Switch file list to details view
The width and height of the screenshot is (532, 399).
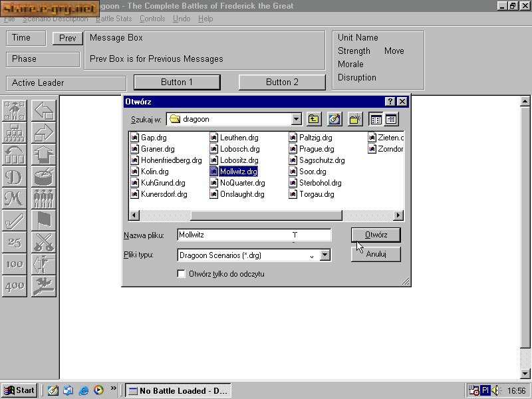point(392,119)
